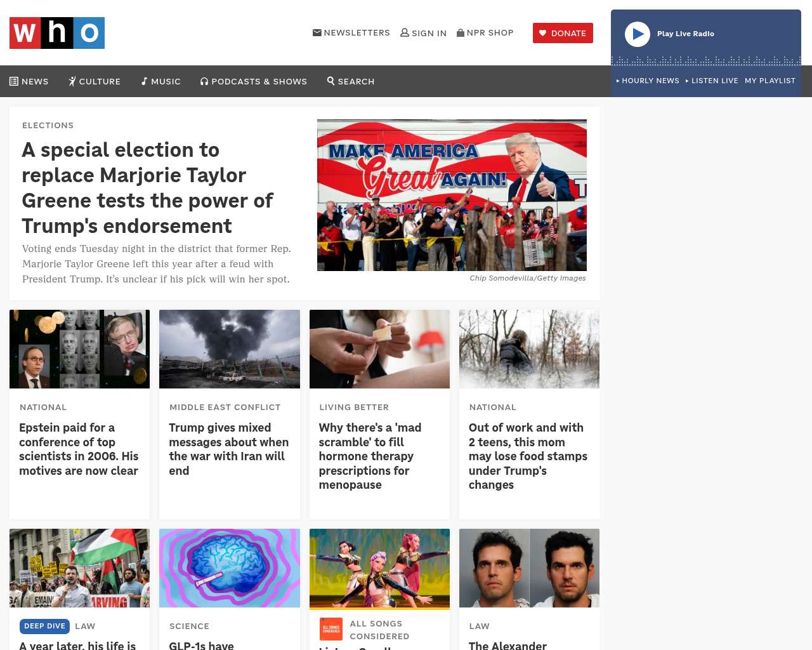This screenshot has width=812, height=650.
Task: Expand Hourly News in player
Action: [648, 81]
